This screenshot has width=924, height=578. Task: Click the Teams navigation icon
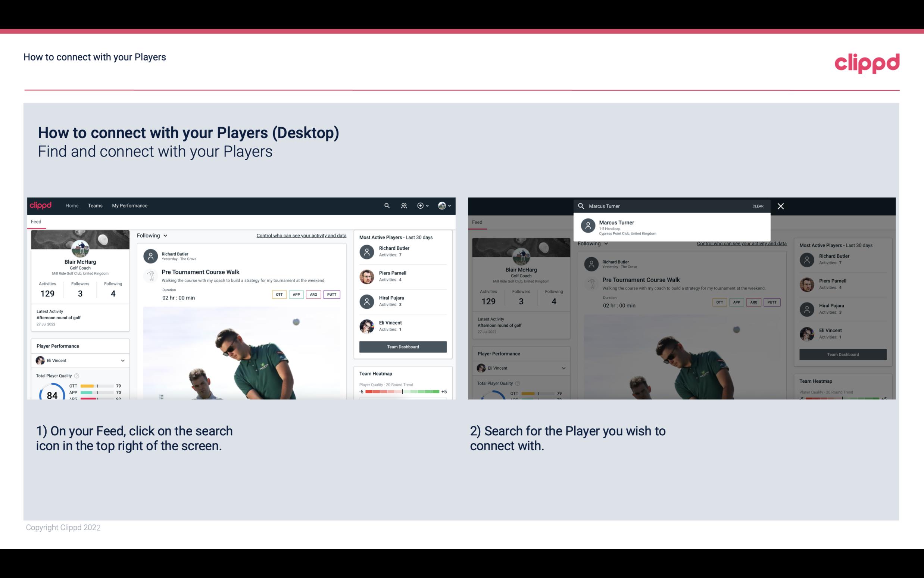point(94,205)
